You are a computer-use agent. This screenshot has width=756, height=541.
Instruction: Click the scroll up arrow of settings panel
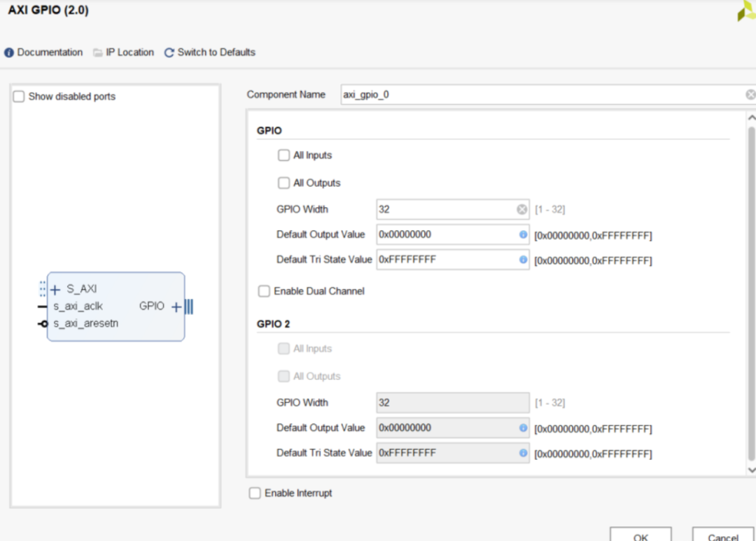click(x=751, y=118)
